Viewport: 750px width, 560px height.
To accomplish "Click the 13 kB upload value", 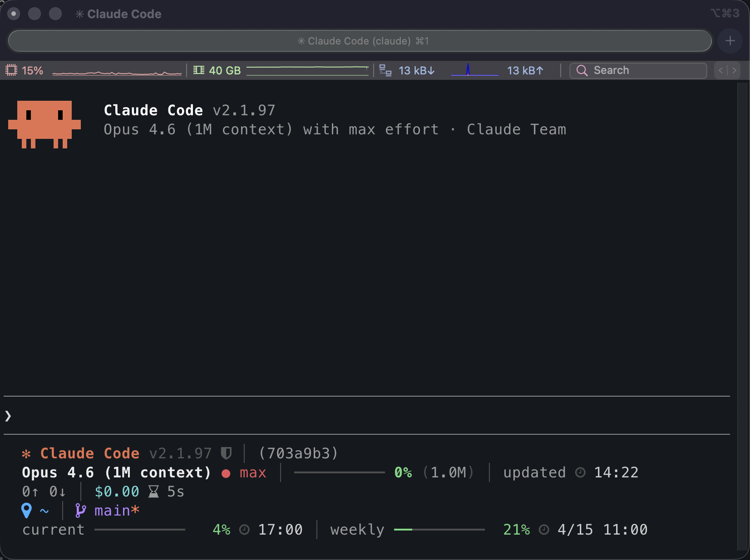I will [525, 71].
